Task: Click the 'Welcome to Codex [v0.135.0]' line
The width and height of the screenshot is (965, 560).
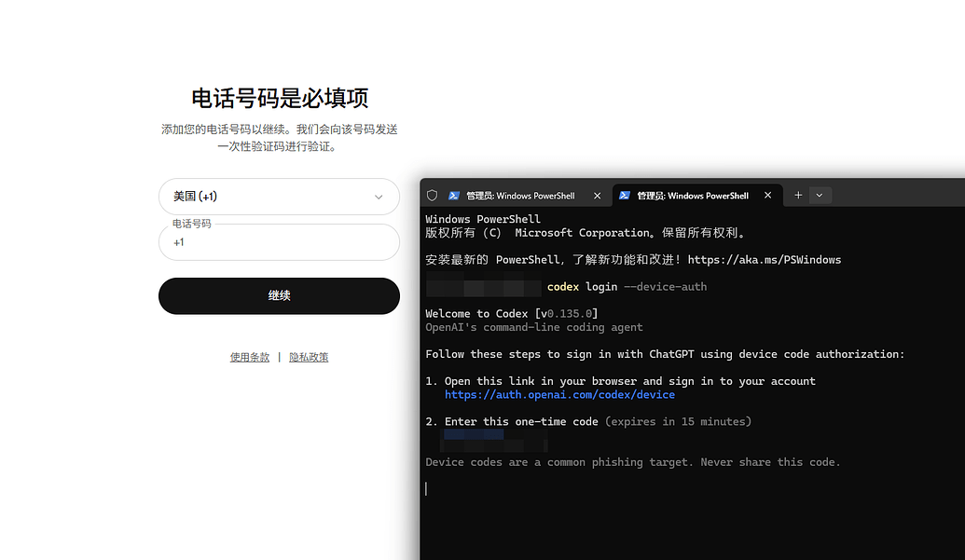Action: [x=512, y=313]
